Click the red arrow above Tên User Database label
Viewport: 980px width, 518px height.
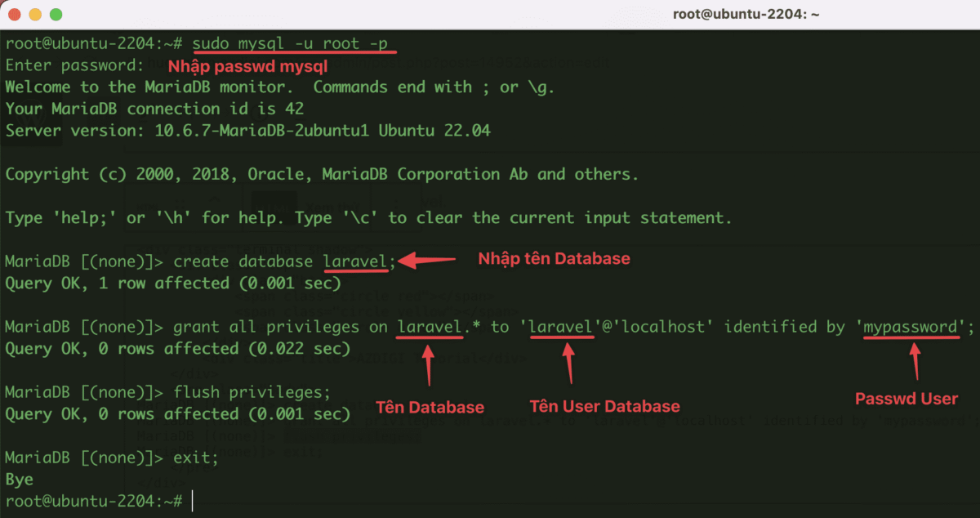click(569, 366)
